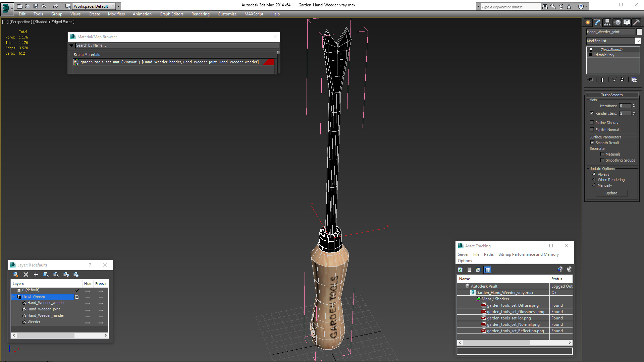
Task: Open the Utilities hammer panel tab
Action: [636, 22]
